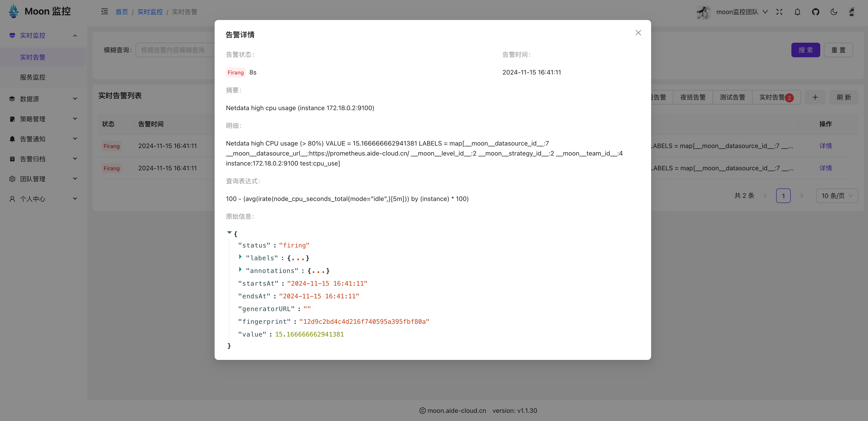Click the second row Firang status tag

(112, 168)
